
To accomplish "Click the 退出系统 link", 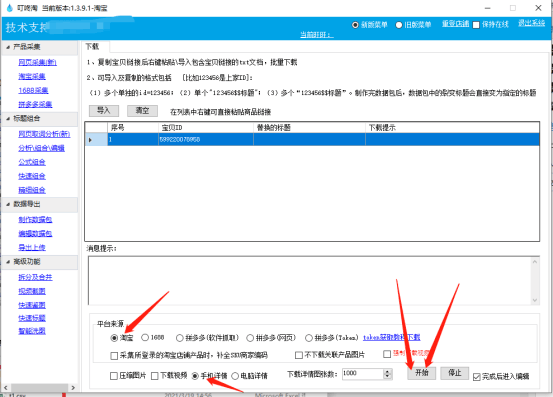I will 531,23.
